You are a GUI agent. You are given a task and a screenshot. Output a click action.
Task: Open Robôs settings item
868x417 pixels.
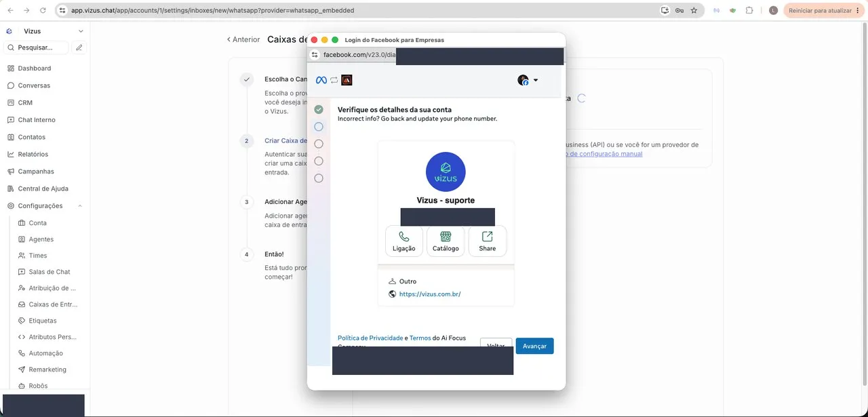[38, 386]
